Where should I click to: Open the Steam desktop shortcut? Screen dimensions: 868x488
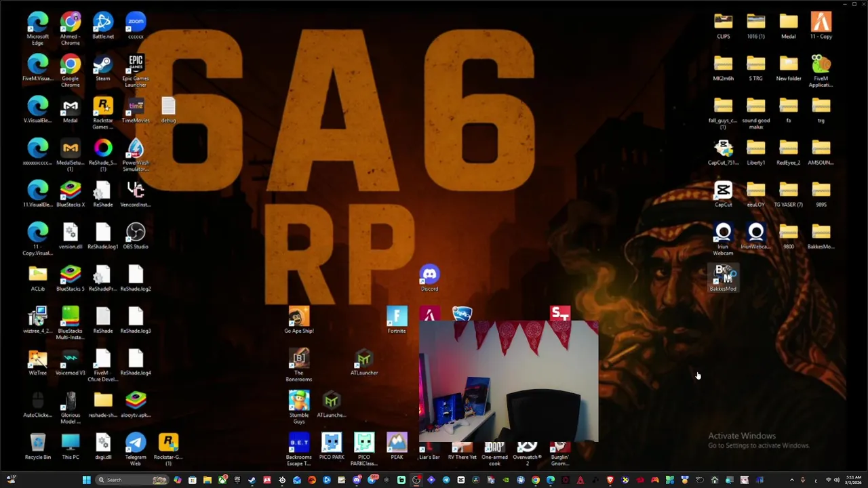[x=103, y=68]
